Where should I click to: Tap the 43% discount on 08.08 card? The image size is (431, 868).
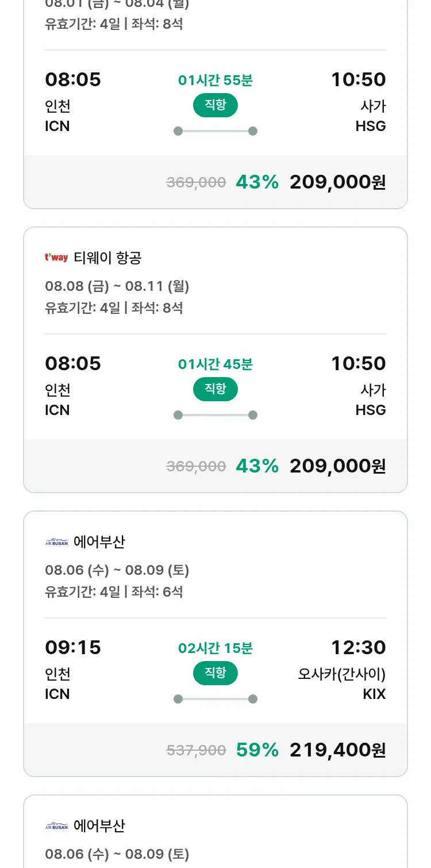[x=257, y=466]
